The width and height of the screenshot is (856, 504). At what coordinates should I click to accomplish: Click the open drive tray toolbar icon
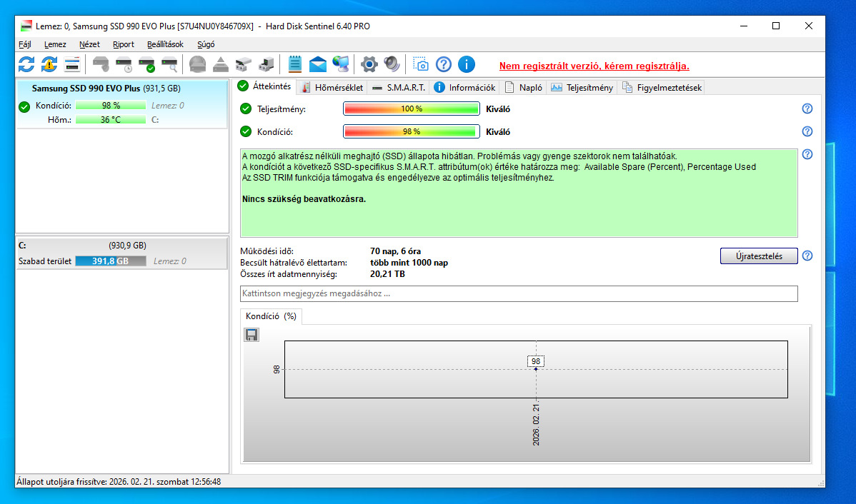244,64
